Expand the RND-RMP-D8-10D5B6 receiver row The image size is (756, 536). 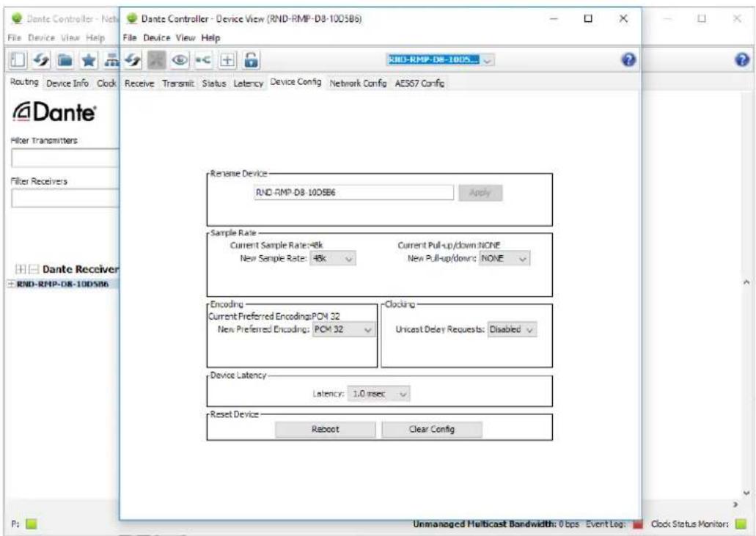[10, 284]
